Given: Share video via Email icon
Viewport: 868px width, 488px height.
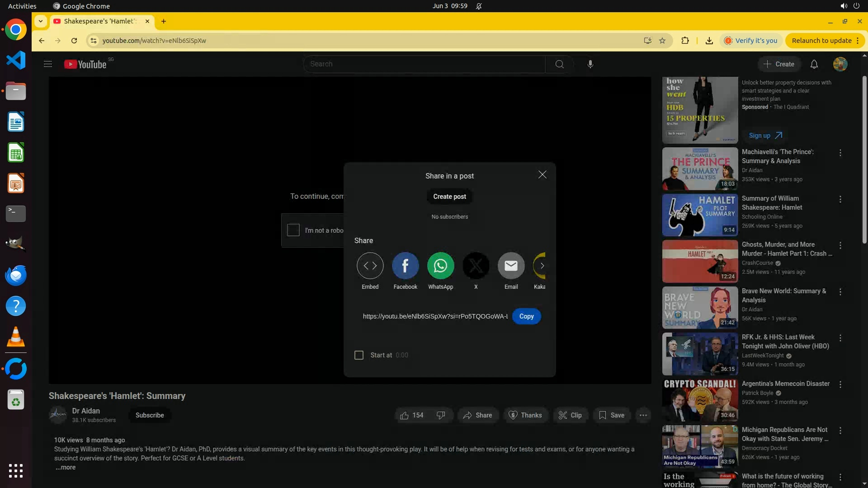Looking at the screenshot, I should click(x=511, y=266).
